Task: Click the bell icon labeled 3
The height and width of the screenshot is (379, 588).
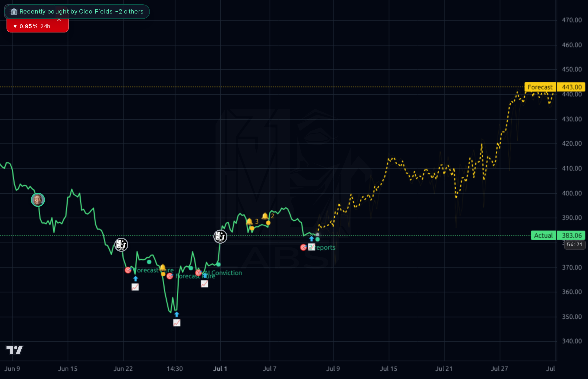Action: coord(249,221)
